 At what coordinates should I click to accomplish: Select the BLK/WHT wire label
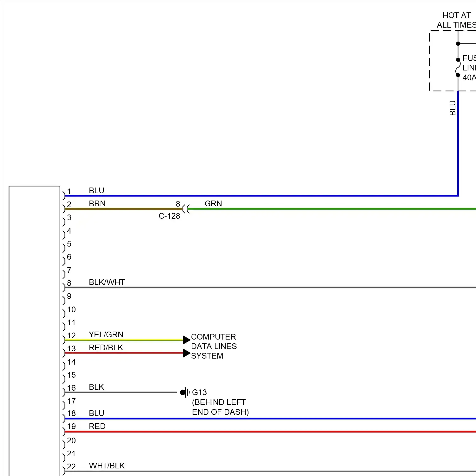point(107,282)
